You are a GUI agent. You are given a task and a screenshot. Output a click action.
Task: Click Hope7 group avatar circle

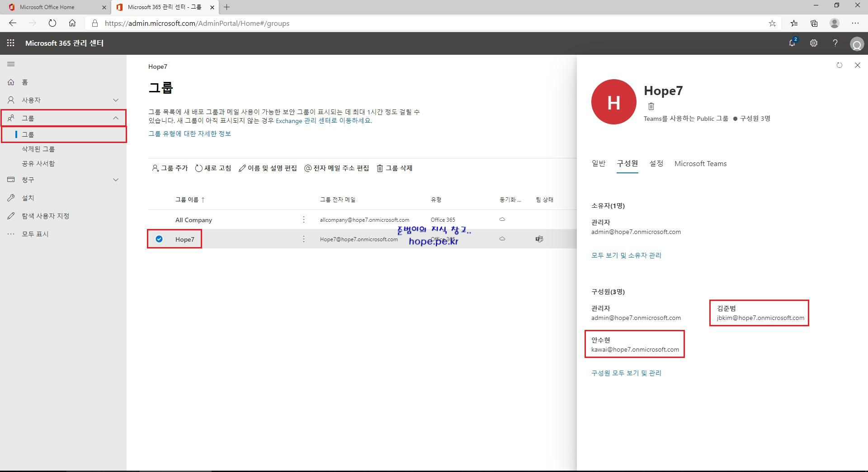(614, 102)
